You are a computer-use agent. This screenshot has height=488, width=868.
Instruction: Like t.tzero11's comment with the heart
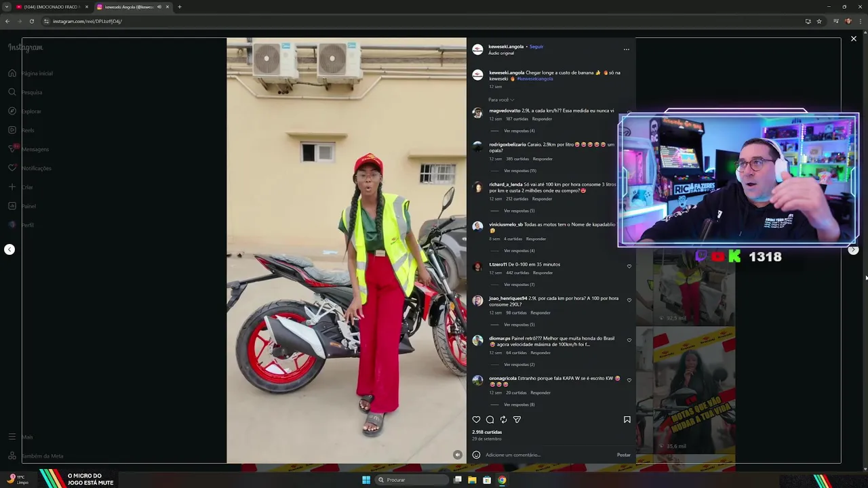(x=629, y=266)
